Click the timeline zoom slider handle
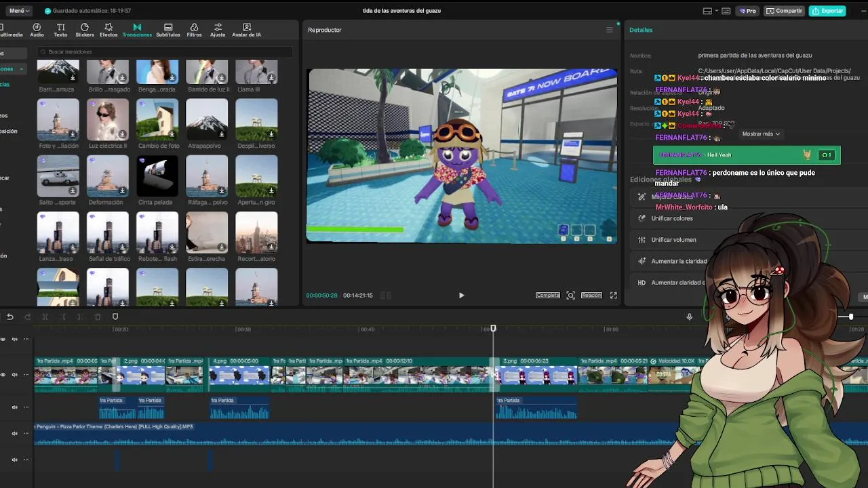 pyautogui.click(x=850, y=317)
